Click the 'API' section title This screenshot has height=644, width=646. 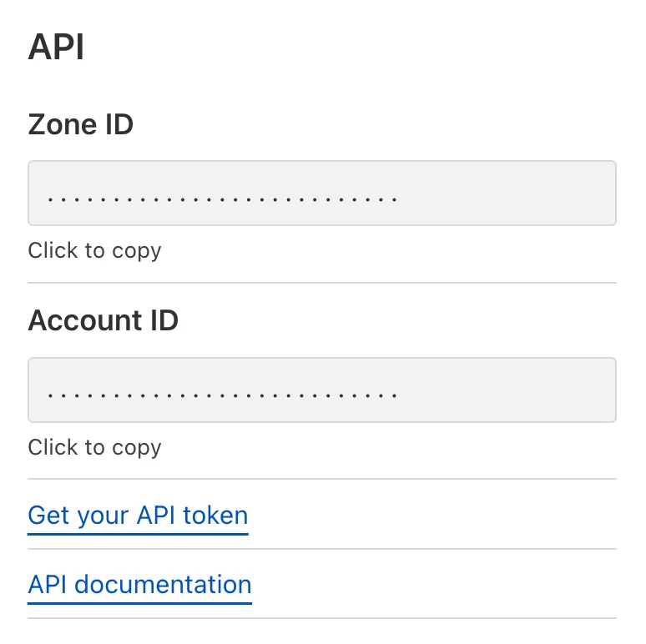click(56, 48)
